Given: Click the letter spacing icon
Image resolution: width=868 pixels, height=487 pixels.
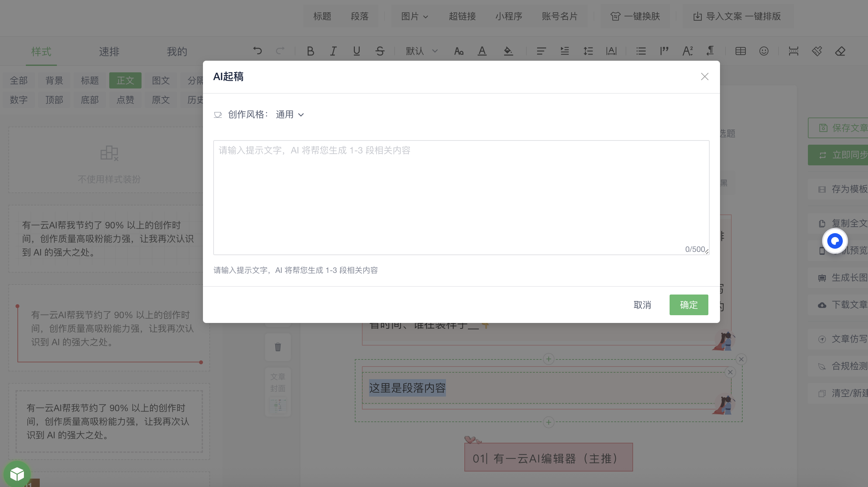Looking at the screenshot, I should [611, 51].
